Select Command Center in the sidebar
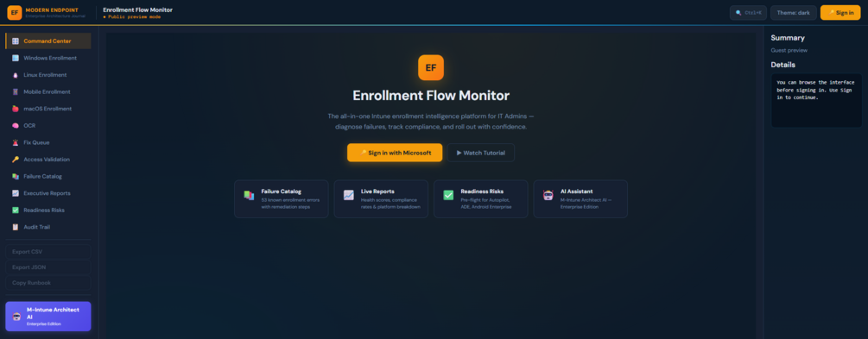868x339 pixels. [48, 41]
